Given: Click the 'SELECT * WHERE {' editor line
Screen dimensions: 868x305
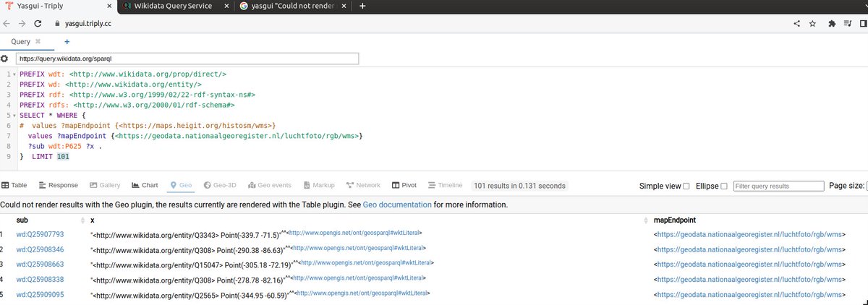Looking at the screenshot, I should pos(52,115).
